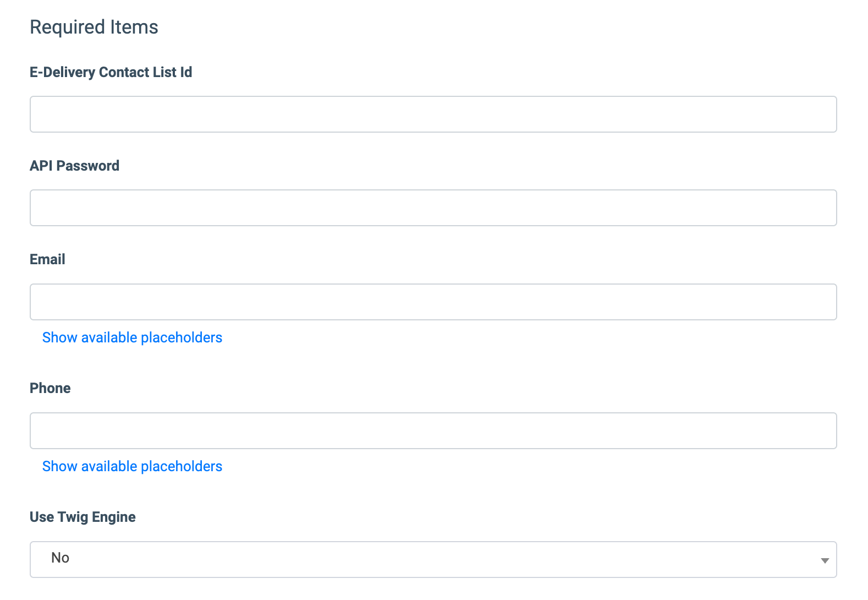Show available placeholders under the Email field
The width and height of the screenshot is (868, 600).
point(132,337)
